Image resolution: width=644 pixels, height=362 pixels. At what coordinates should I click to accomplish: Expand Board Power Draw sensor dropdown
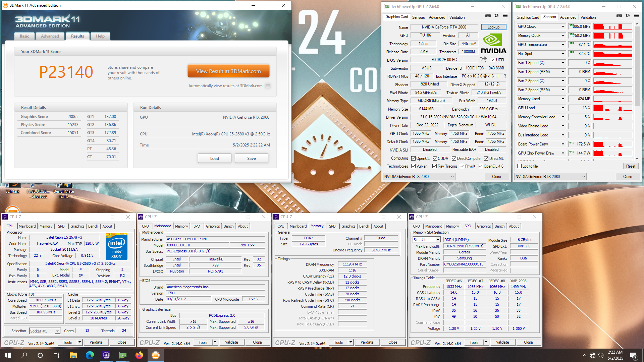(563, 144)
